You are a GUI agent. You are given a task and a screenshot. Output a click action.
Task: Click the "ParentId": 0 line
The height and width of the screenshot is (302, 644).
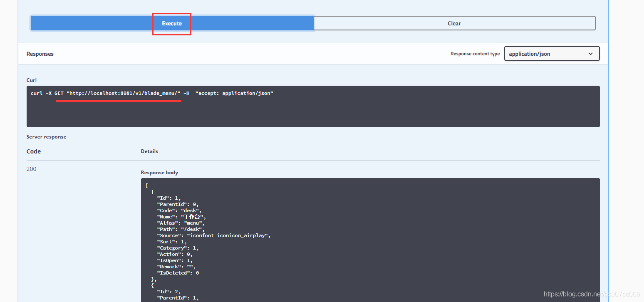click(x=178, y=204)
